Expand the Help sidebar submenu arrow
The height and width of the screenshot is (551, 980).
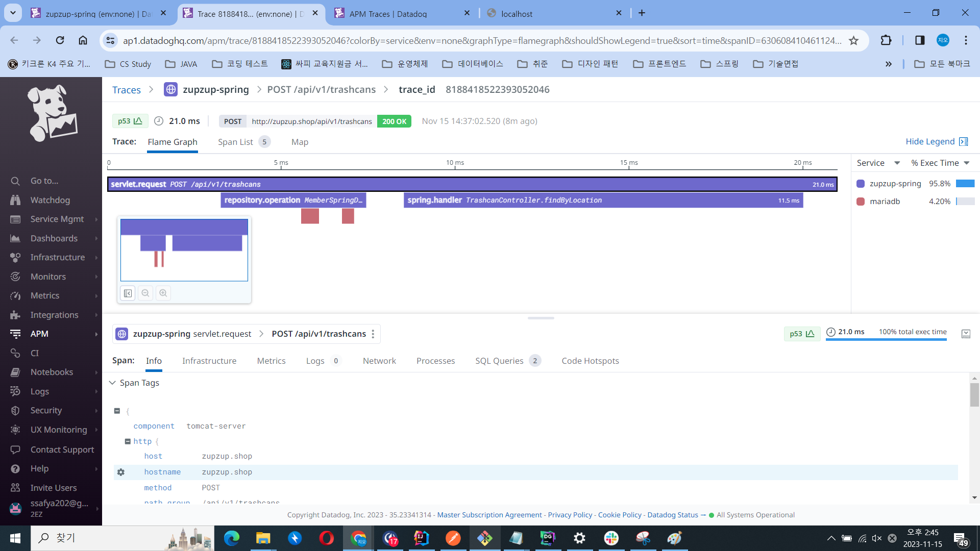coord(96,469)
